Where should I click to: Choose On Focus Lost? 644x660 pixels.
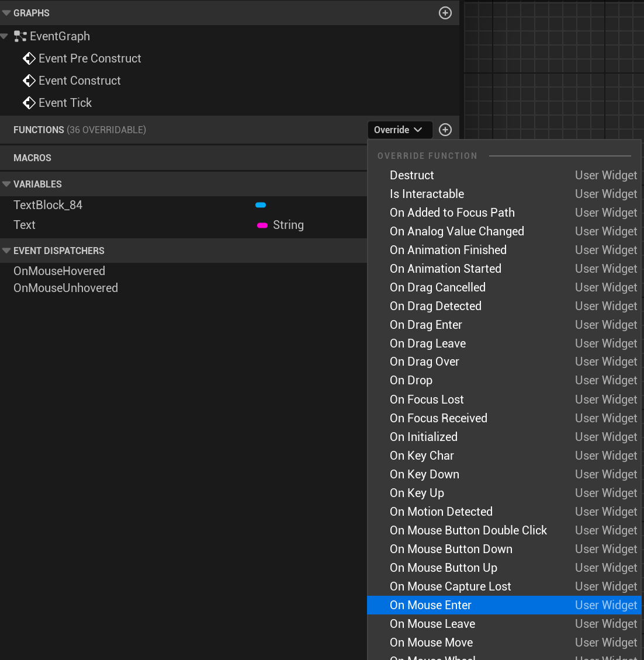tap(504, 400)
